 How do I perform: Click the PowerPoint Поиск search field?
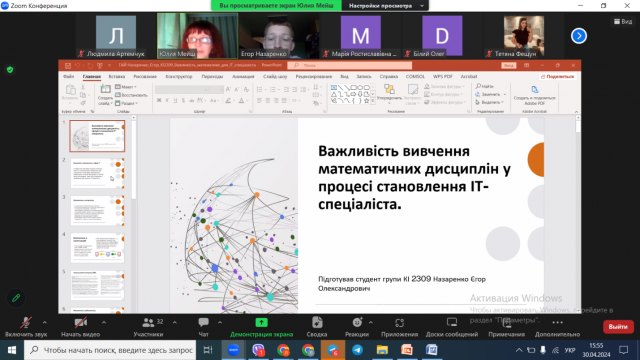(350, 65)
